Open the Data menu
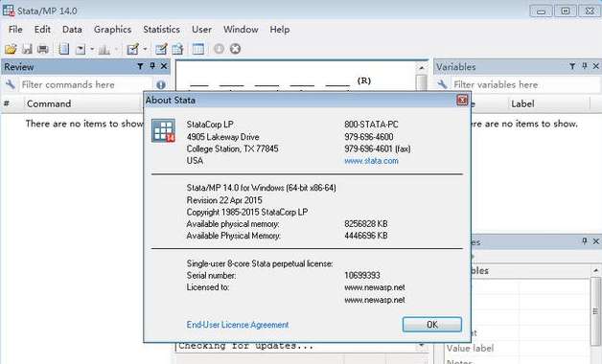Image resolution: width=602 pixels, height=364 pixels. [x=72, y=30]
